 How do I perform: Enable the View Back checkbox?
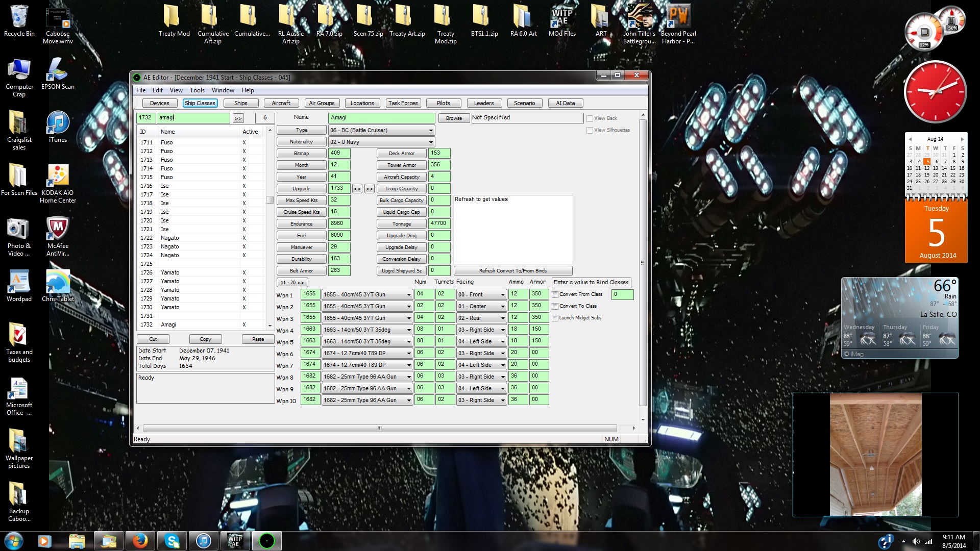point(590,118)
